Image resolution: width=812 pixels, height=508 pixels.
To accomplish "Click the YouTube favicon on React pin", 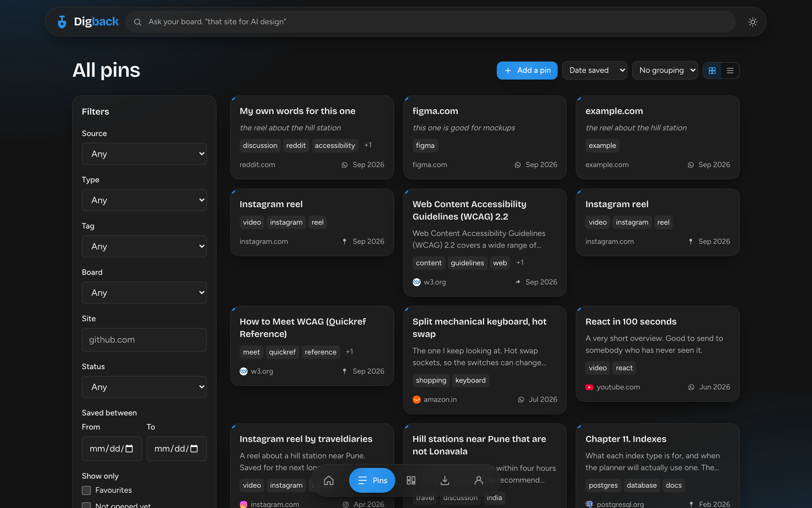I will [x=589, y=387].
